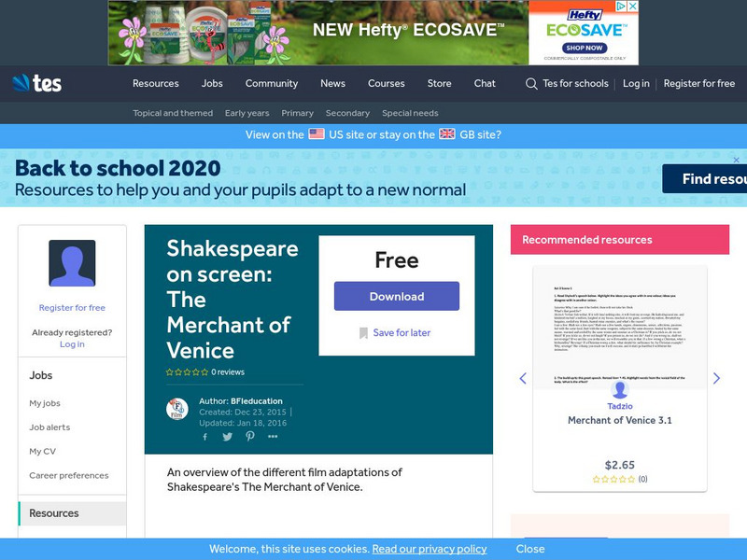
Task: Select Resources sidebar section
Action: pos(73,513)
